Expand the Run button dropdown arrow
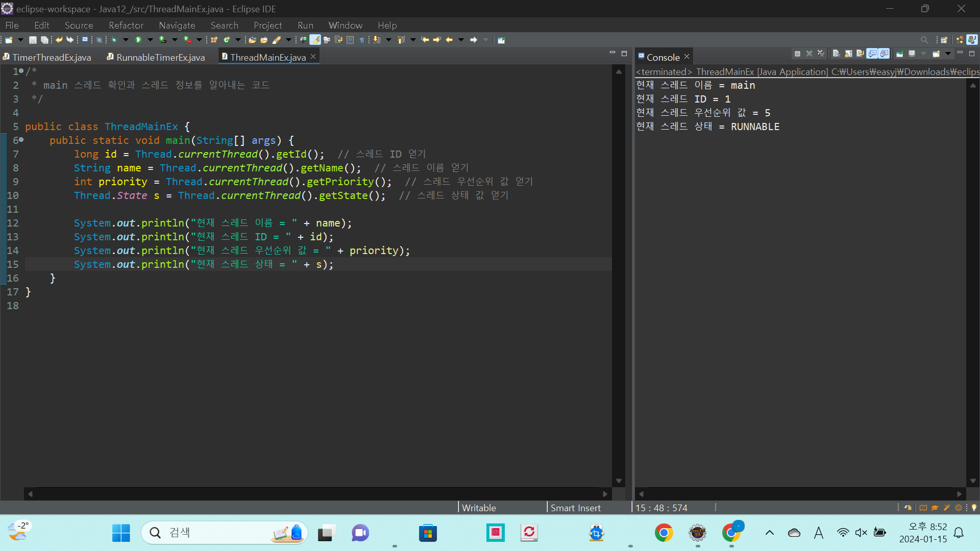 tap(150, 40)
